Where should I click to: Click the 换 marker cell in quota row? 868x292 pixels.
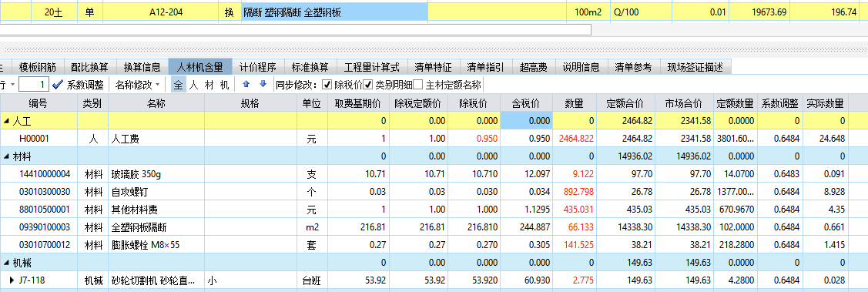tap(230, 12)
